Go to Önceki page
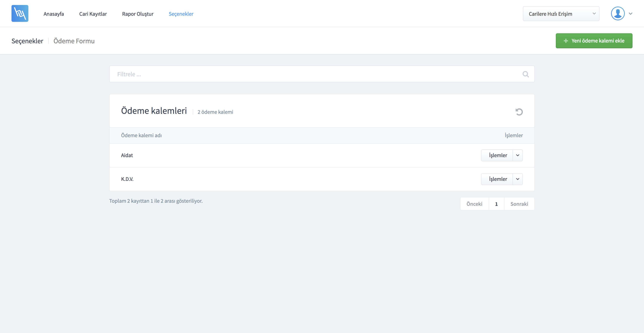 [474, 204]
